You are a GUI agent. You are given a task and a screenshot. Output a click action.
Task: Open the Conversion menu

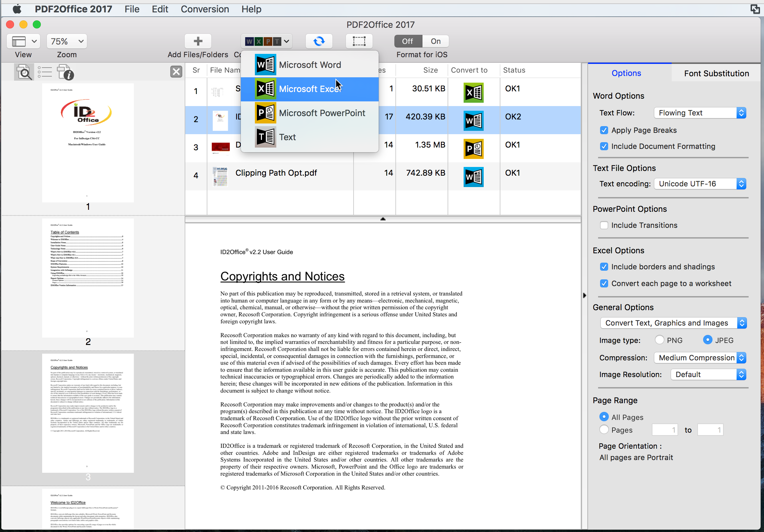tap(205, 9)
